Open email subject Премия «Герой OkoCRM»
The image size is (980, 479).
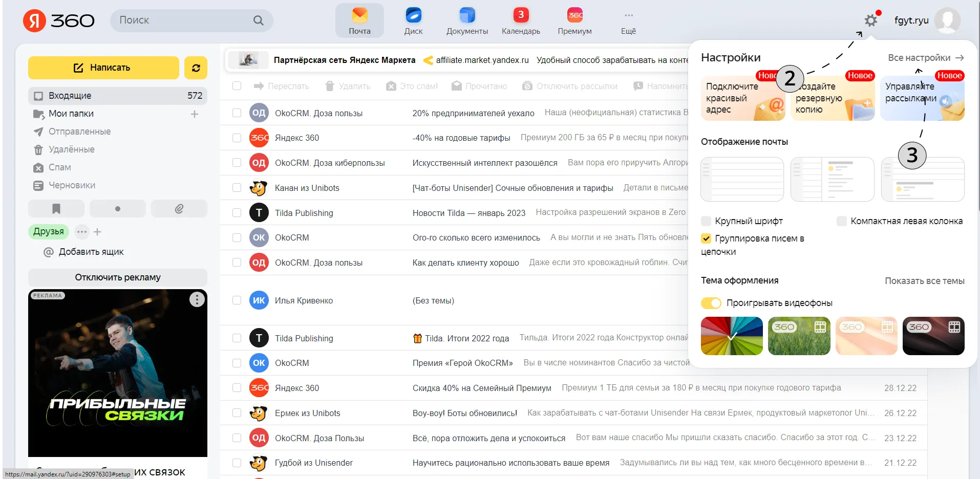[x=463, y=363]
